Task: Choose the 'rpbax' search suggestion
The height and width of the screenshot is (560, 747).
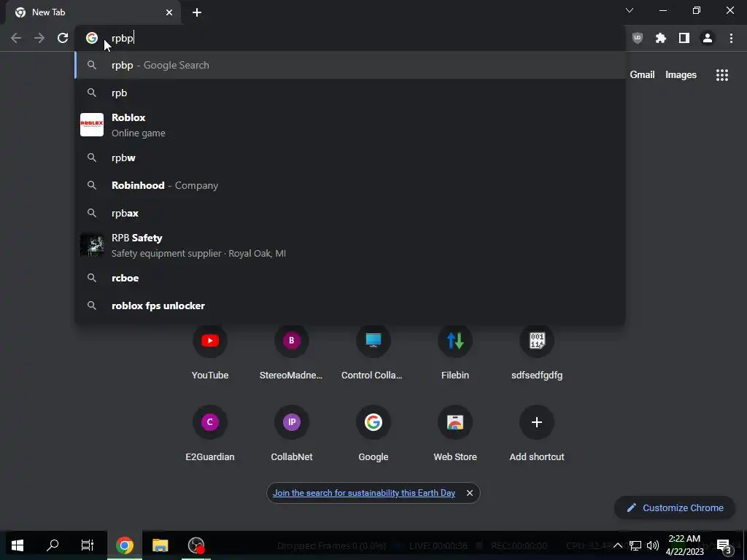Action: [x=350, y=213]
